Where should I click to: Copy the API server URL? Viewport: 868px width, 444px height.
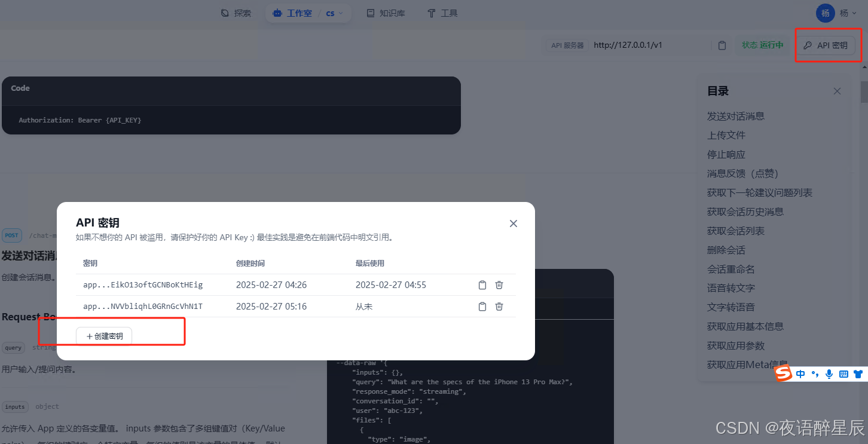coord(722,45)
